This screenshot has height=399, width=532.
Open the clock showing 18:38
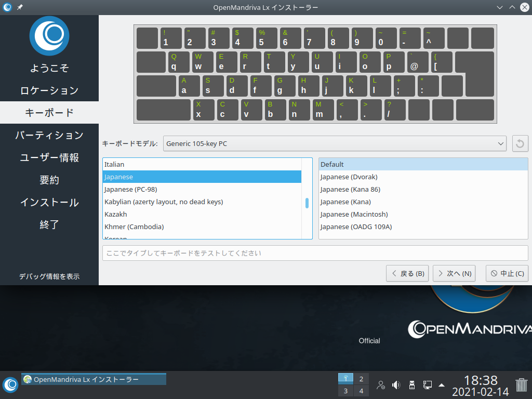(x=480, y=385)
